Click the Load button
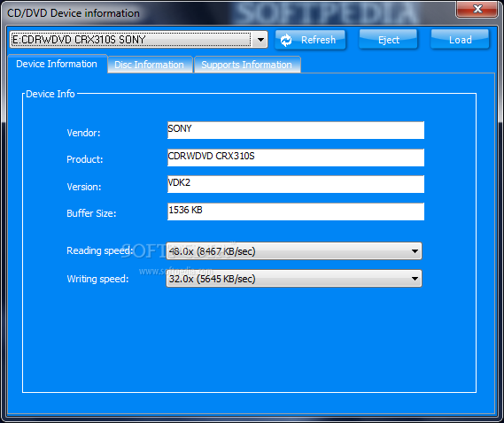This screenshot has width=504, height=423. 460,40
